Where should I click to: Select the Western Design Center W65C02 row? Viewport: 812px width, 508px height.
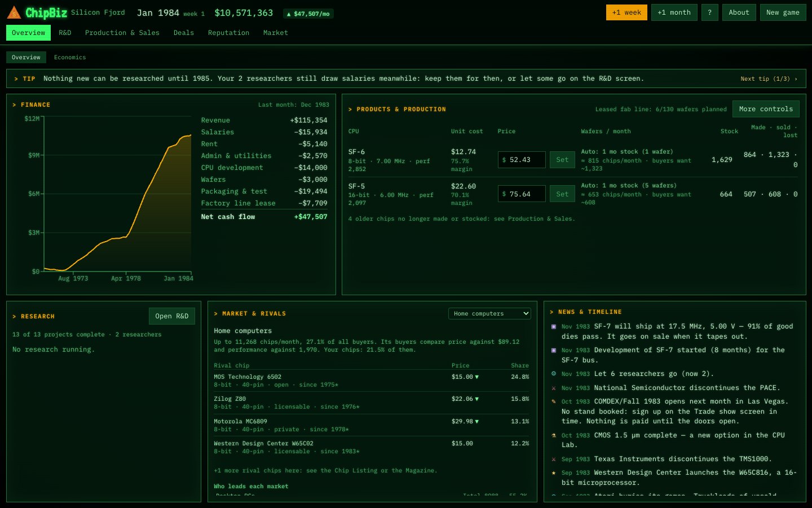[371, 448]
